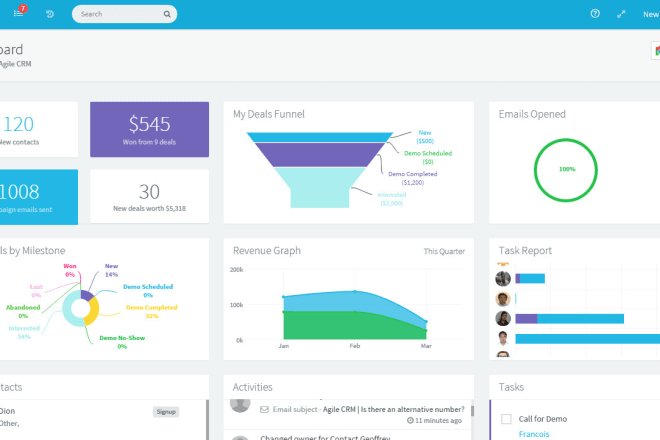
Task: Click the first user avatar in Task Report
Action: click(x=503, y=278)
